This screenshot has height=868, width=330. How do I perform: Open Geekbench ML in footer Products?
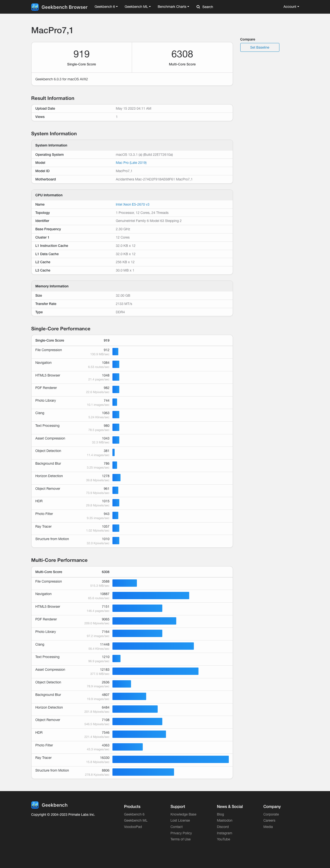click(x=136, y=820)
